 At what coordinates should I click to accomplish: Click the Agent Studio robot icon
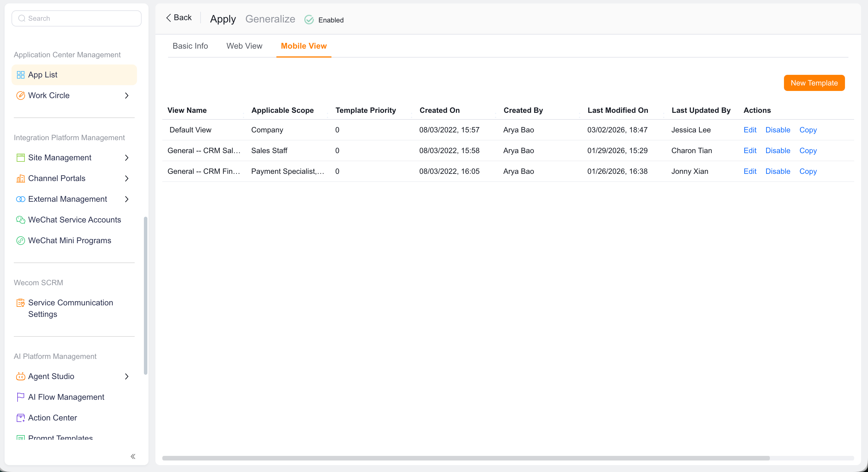coord(20,376)
